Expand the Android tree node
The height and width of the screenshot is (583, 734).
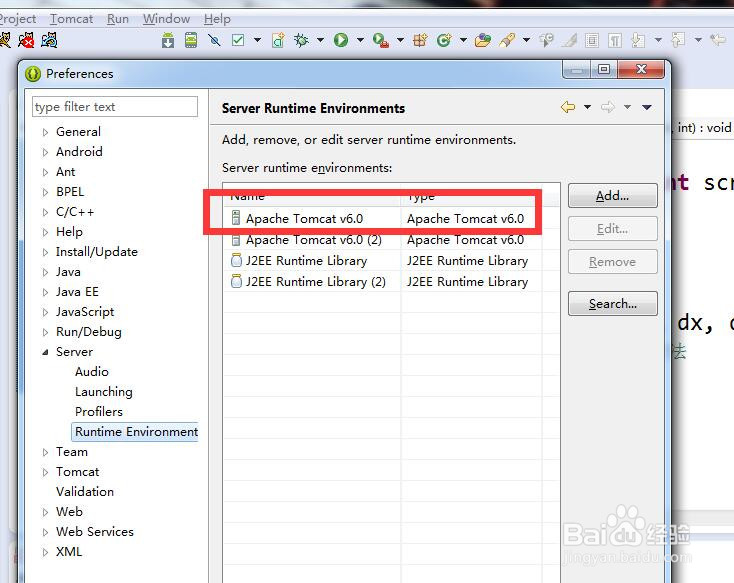point(45,152)
